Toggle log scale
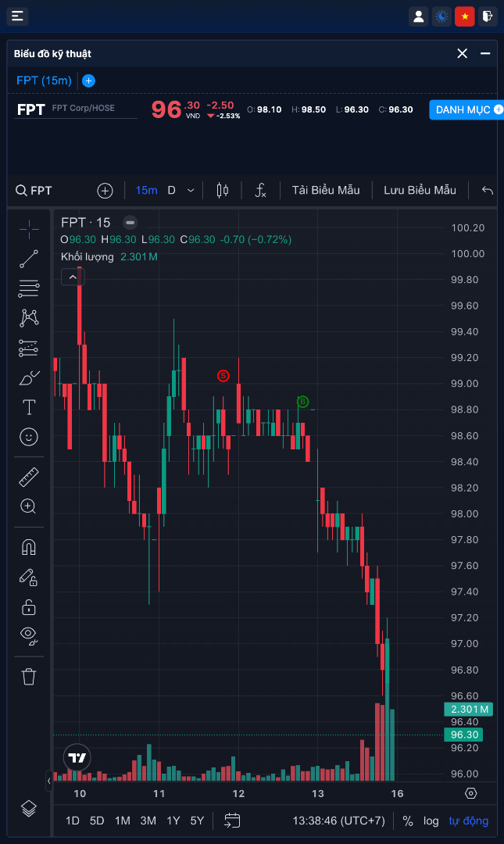This screenshot has width=504, height=844. tap(431, 821)
